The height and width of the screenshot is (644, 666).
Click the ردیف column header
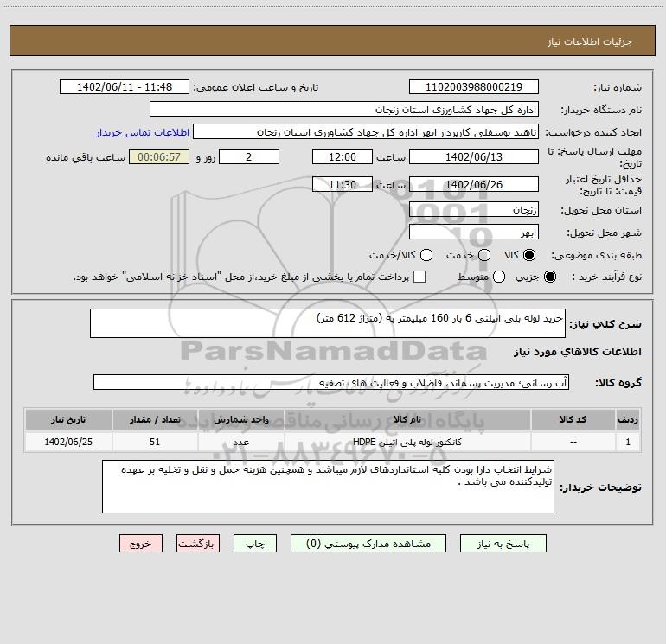(628, 420)
